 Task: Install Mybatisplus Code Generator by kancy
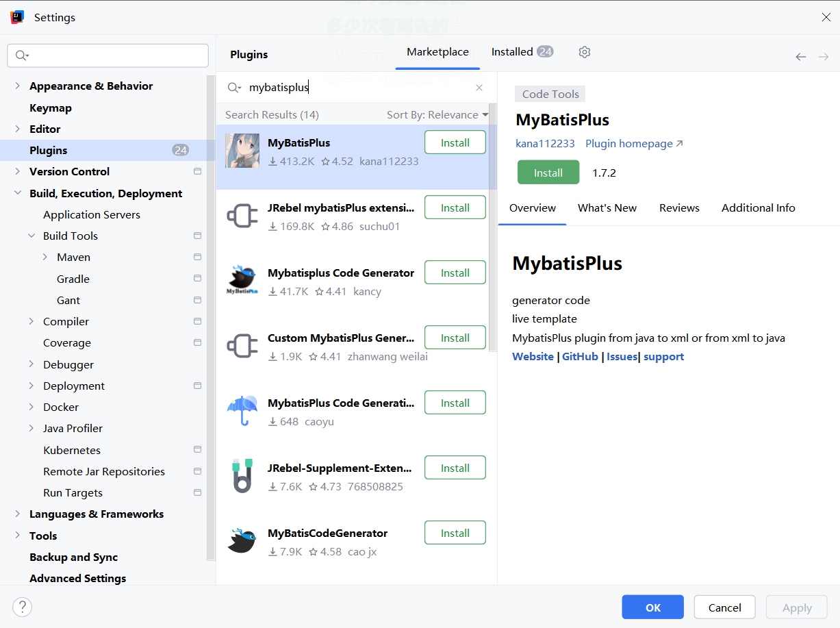(x=455, y=273)
